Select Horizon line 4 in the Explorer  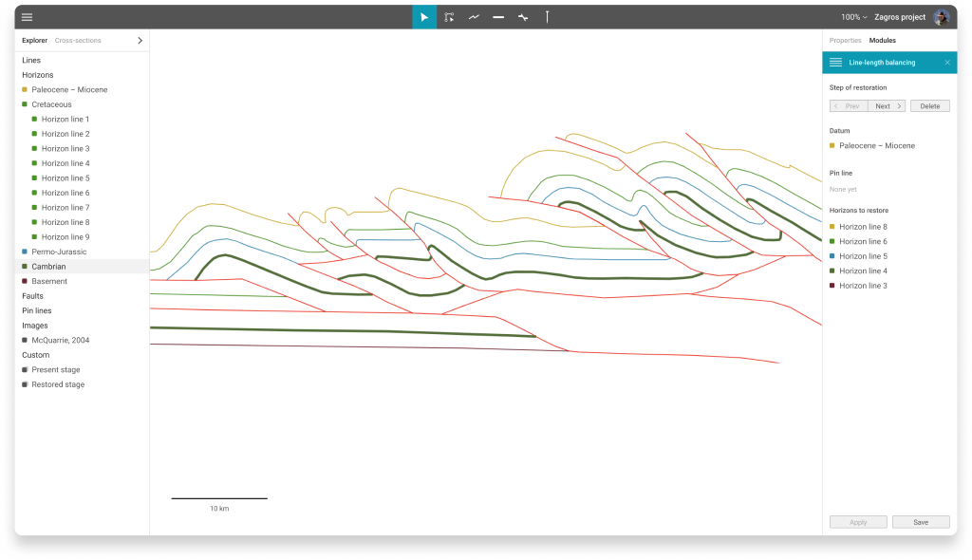coord(65,163)
